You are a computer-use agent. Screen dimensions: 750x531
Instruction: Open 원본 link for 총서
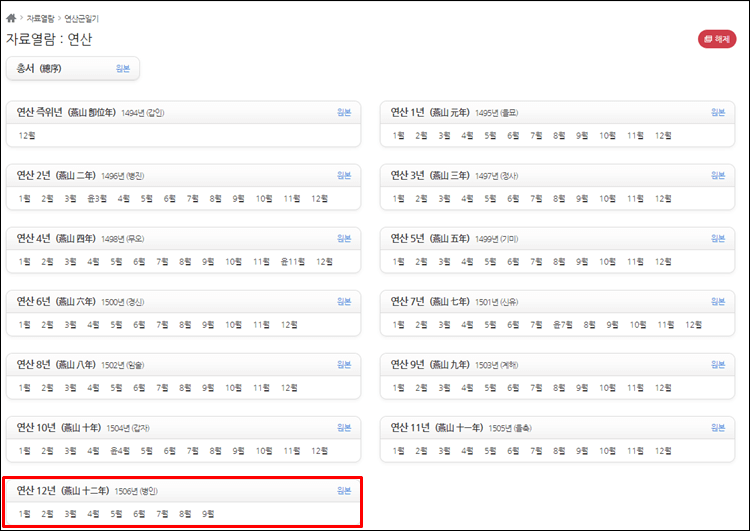pyautogui.click(x=123, y=68)
